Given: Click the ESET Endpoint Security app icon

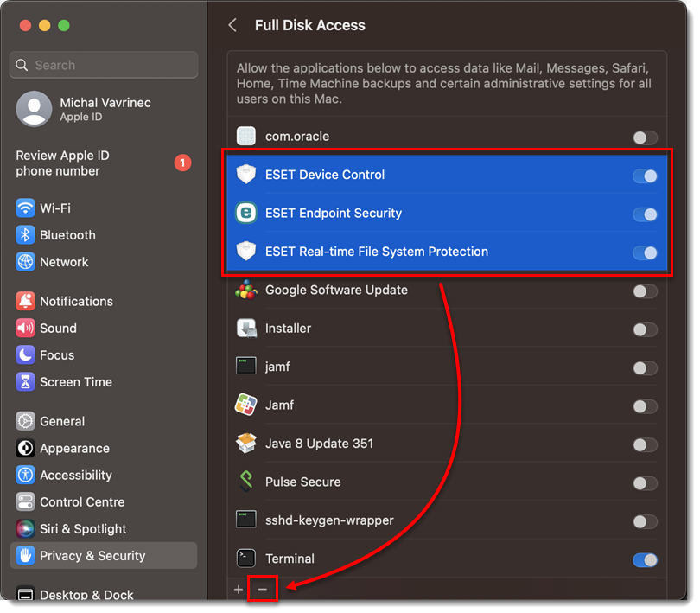Looking at the screenshot, I should (246, 213).
